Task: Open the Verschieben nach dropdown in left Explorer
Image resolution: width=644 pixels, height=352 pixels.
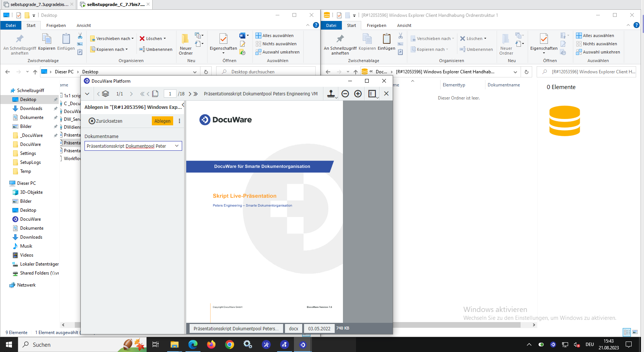Action: (x=113, y=39)
